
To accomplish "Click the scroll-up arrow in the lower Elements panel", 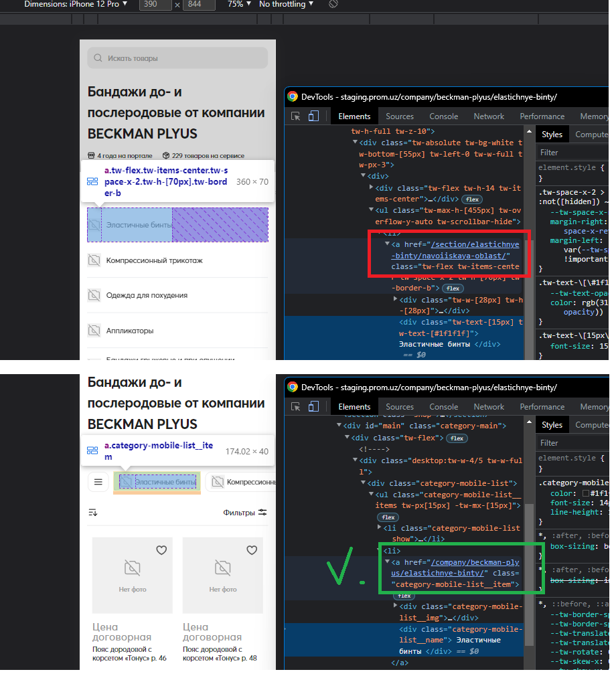I will tap(529, 422).
